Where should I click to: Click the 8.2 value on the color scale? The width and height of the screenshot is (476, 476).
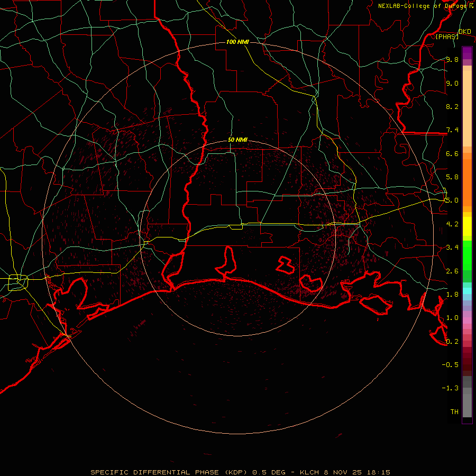(452, 106)
